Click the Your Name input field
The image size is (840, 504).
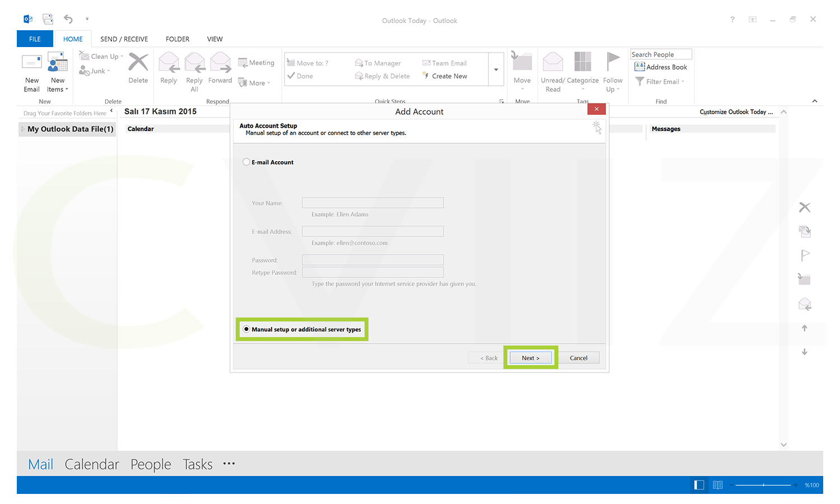click(x=373, y=203)
